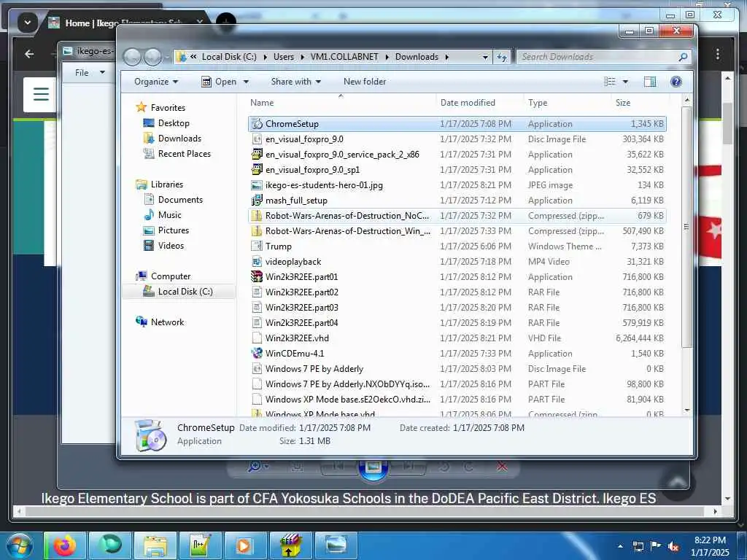Select mash_full_setup application
This screenshot has height=560, width=747.
click(x=457, y=201)
